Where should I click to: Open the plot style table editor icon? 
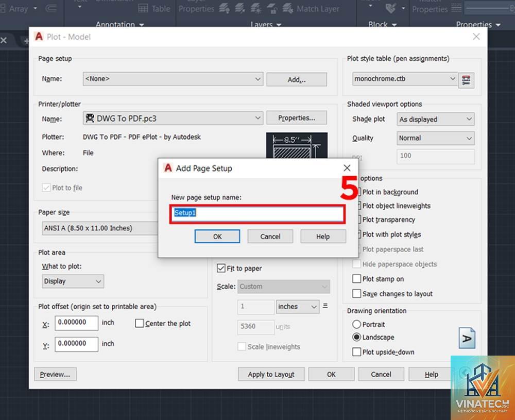click(466, 80)
